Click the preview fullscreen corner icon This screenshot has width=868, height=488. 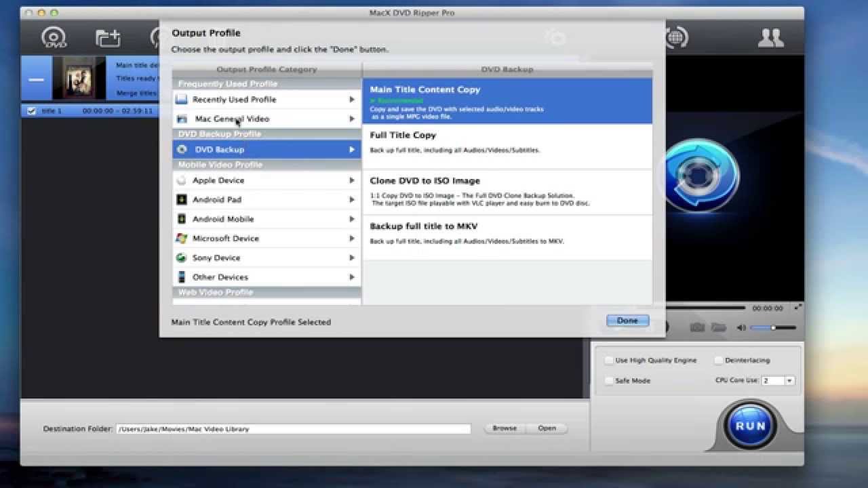point(797,307)
